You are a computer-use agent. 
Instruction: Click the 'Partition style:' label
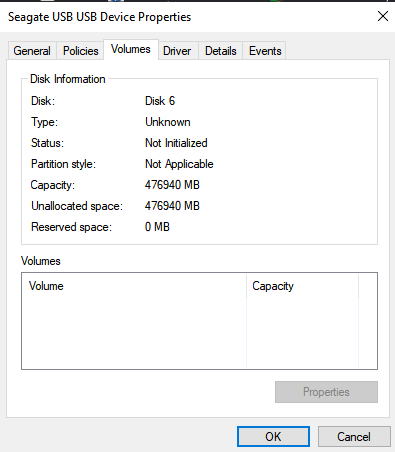click(63, 164)
